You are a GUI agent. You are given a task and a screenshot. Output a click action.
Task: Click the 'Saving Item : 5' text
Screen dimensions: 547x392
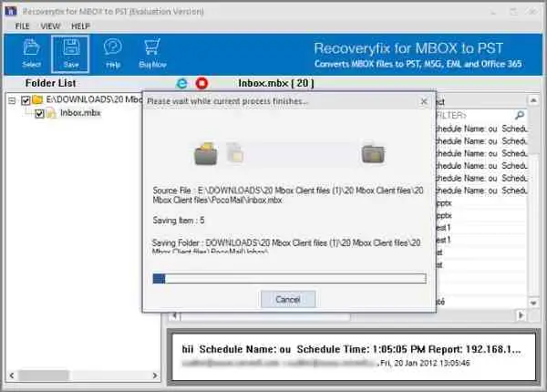[179, 221]
